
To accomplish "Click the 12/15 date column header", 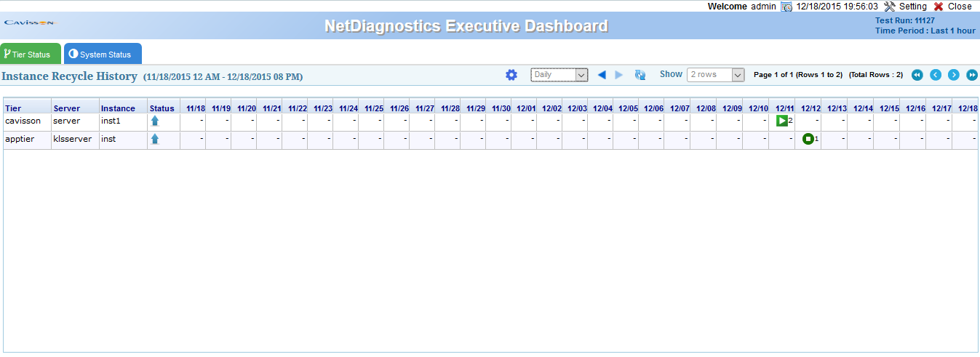I will pyautogui.click(x=889, y=108).
